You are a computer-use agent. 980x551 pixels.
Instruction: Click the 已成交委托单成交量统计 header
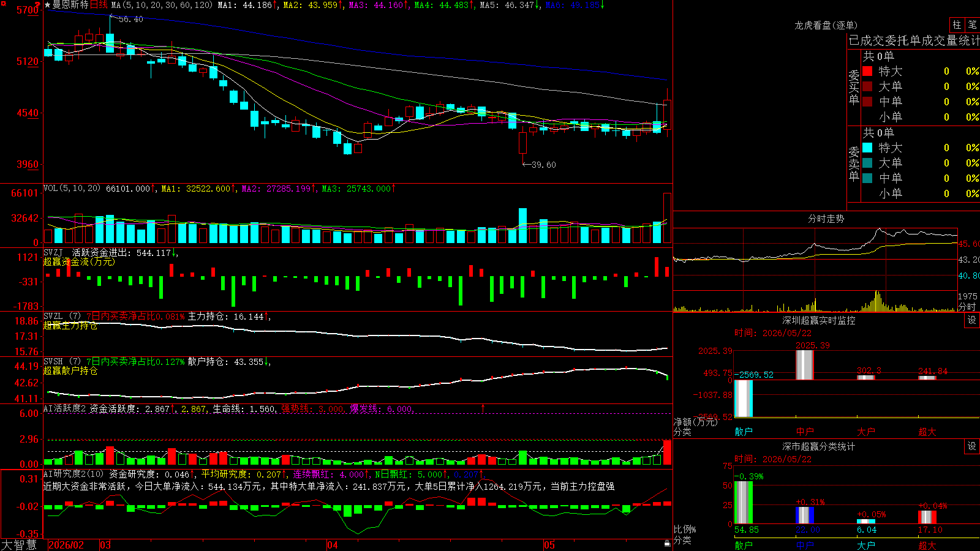914,40
